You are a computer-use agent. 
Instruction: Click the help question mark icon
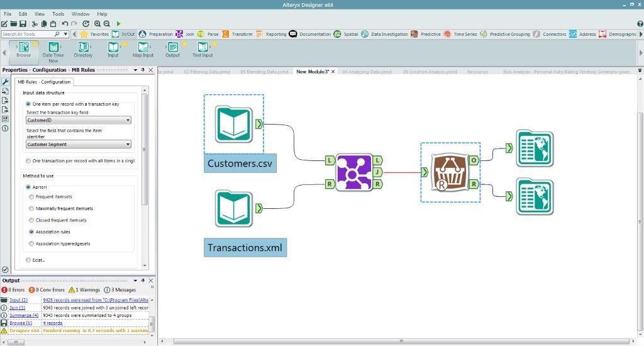click(640, 24)
